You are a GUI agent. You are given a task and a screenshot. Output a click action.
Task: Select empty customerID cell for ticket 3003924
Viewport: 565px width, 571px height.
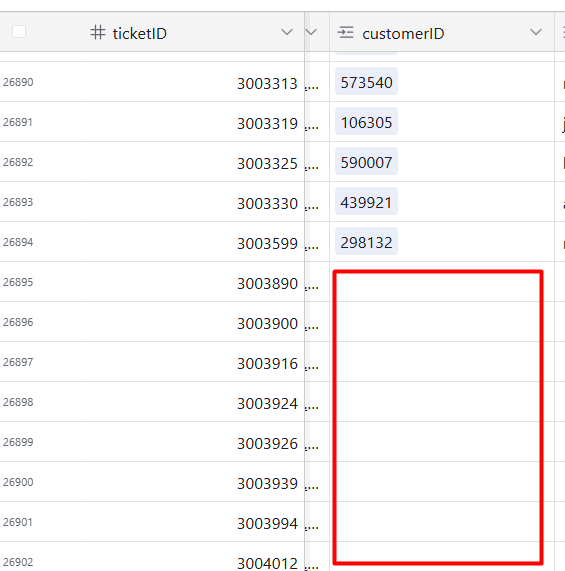click(x=442, y=402)
